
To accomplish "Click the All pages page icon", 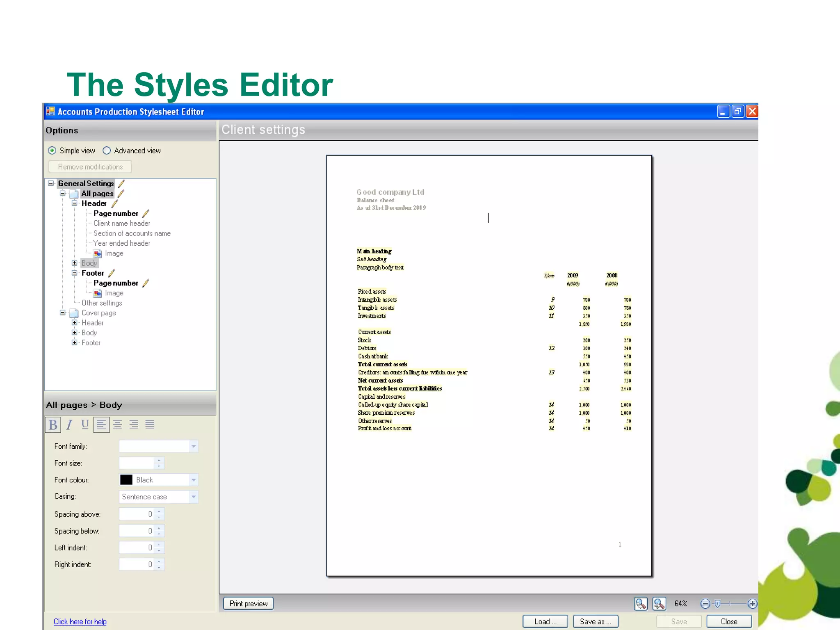I will 74,194.
